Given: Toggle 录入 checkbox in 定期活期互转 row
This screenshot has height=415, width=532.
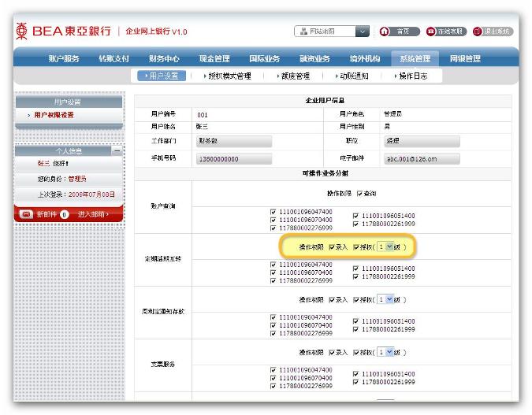Looking at the screenshot, I should [x=332, y=247].
